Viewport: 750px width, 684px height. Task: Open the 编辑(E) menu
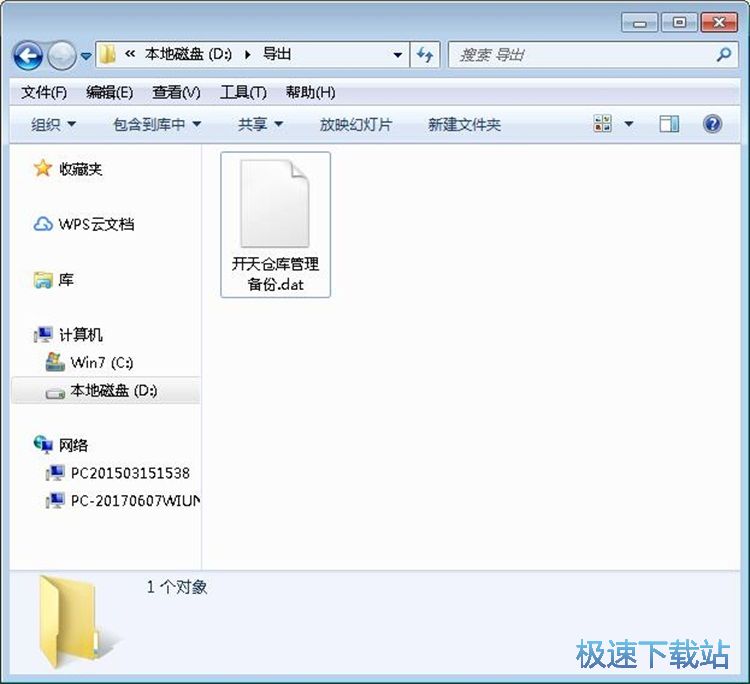(x=110, y=92)
